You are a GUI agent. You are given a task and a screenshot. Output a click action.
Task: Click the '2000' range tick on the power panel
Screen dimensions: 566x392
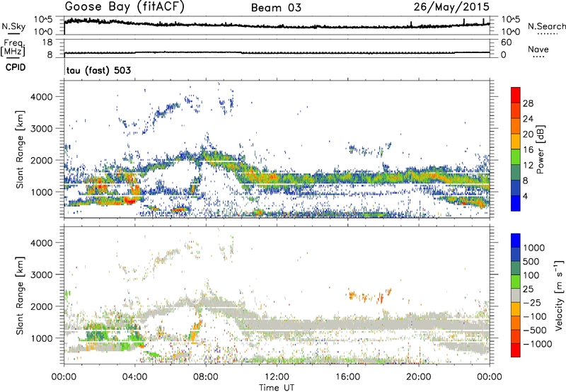click(42, 160)
